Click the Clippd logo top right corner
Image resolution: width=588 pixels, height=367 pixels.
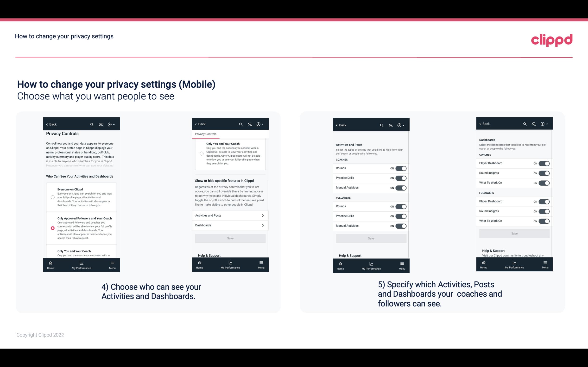point(552,40)
